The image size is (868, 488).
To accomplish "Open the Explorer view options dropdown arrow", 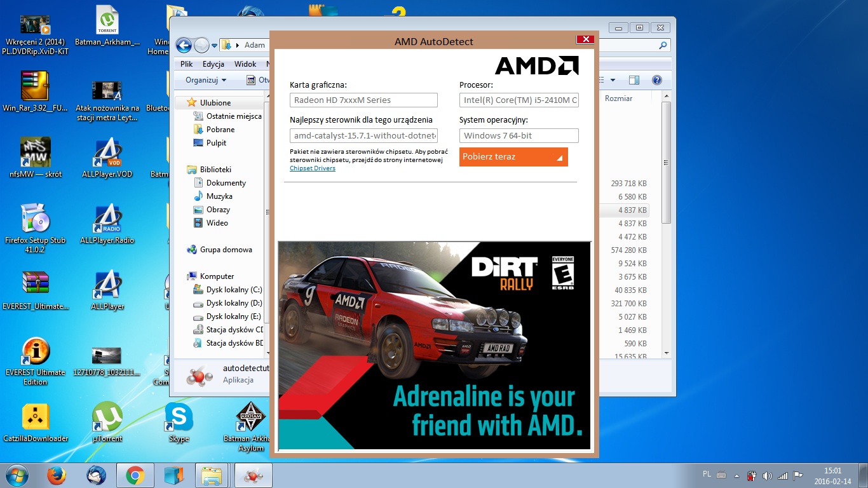I will [x=613, y=80].
